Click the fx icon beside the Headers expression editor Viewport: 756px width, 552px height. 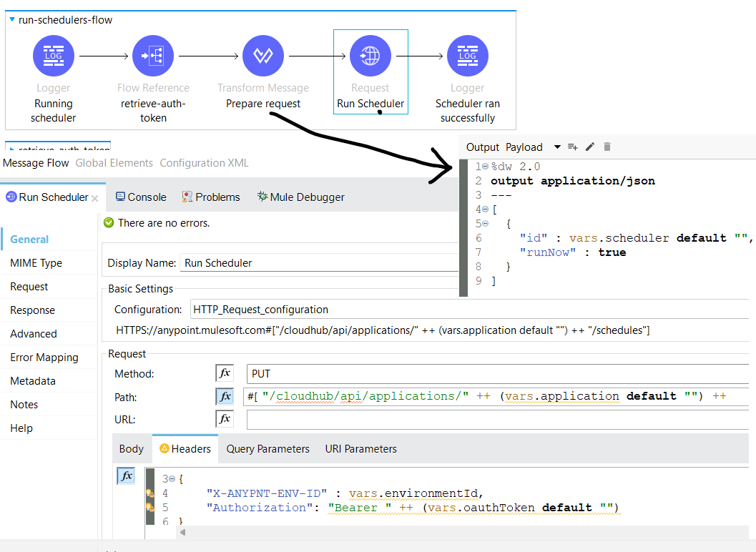[x=125, y=475]
